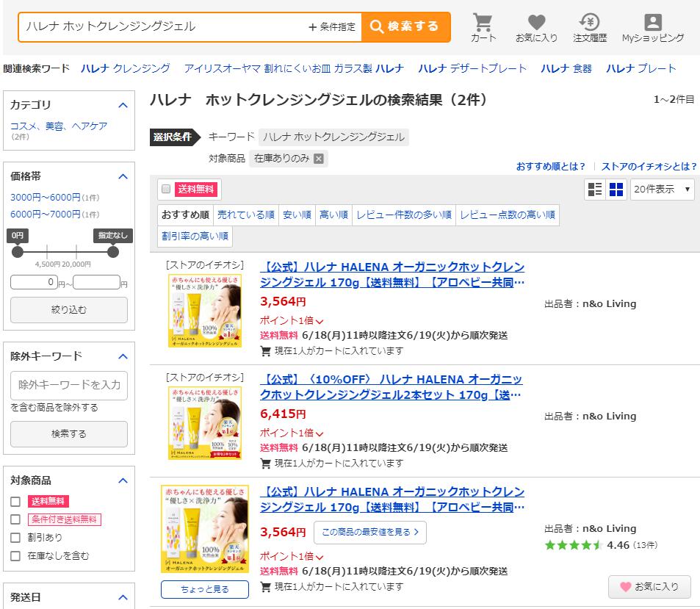Open product thumbnail of the 6,415円 item

pos(205,423)
